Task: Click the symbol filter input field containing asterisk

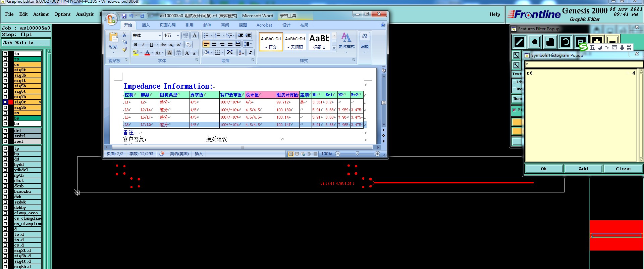Action: click(x=584, y=64)
